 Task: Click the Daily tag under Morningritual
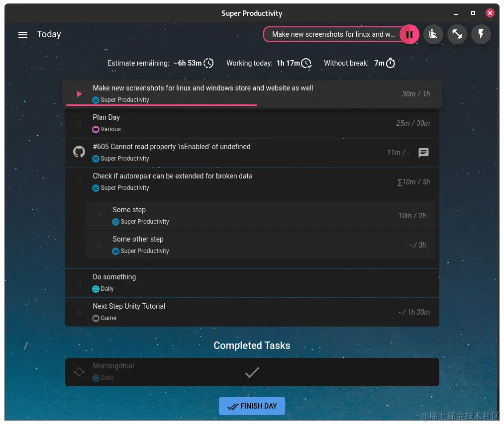(103, 378)
